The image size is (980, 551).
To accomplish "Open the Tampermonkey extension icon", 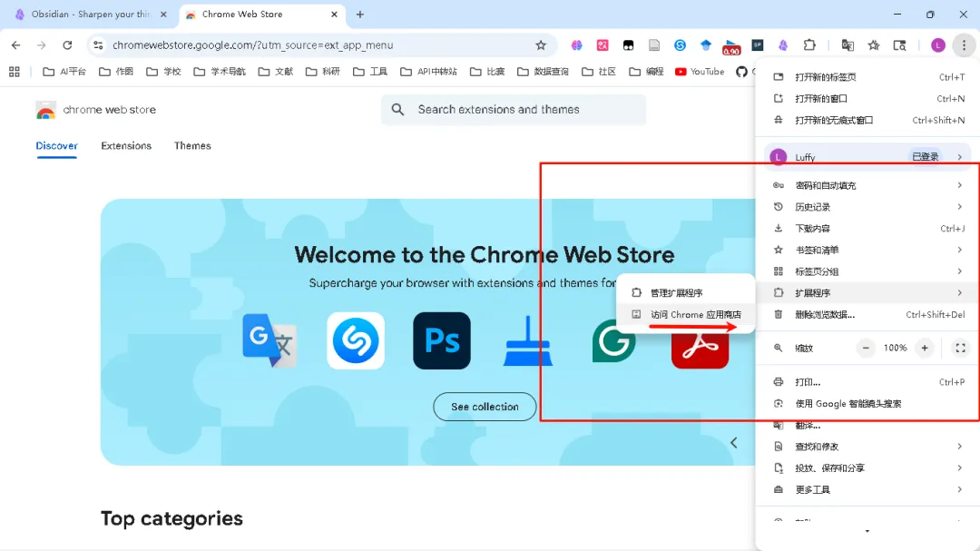I will [x=628, y=45].
